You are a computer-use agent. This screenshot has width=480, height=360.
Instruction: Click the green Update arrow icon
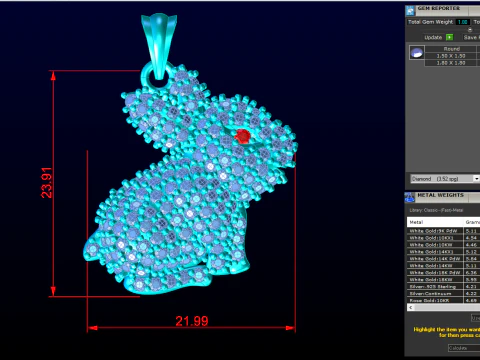coord(449,37)
